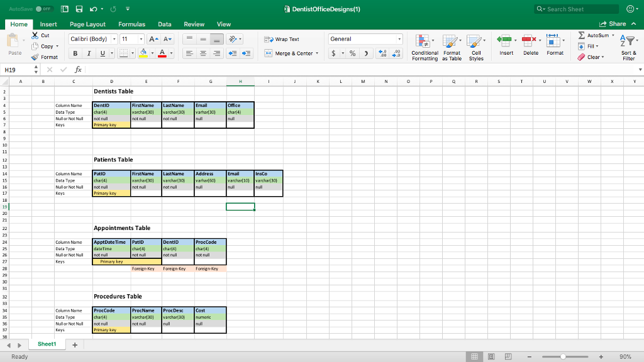644x362 pixels.
Task: Click the increase indent icon
Action: tap(247, 53)
